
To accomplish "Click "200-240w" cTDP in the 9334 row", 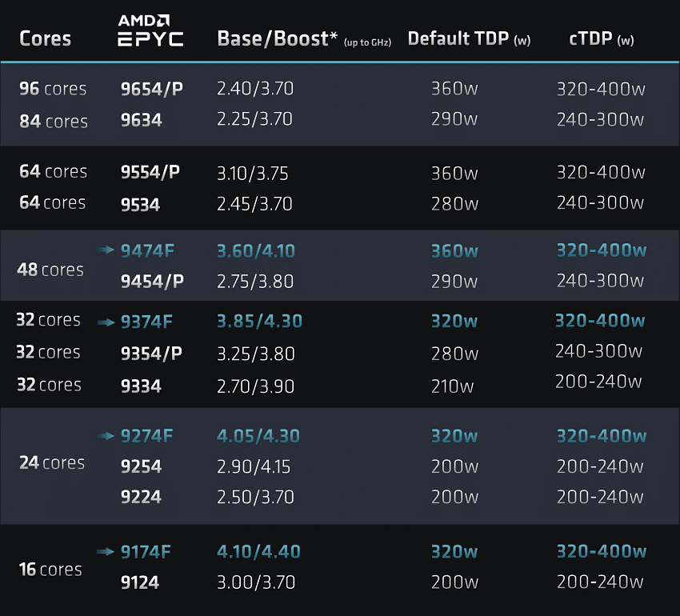I will point(599,382).
